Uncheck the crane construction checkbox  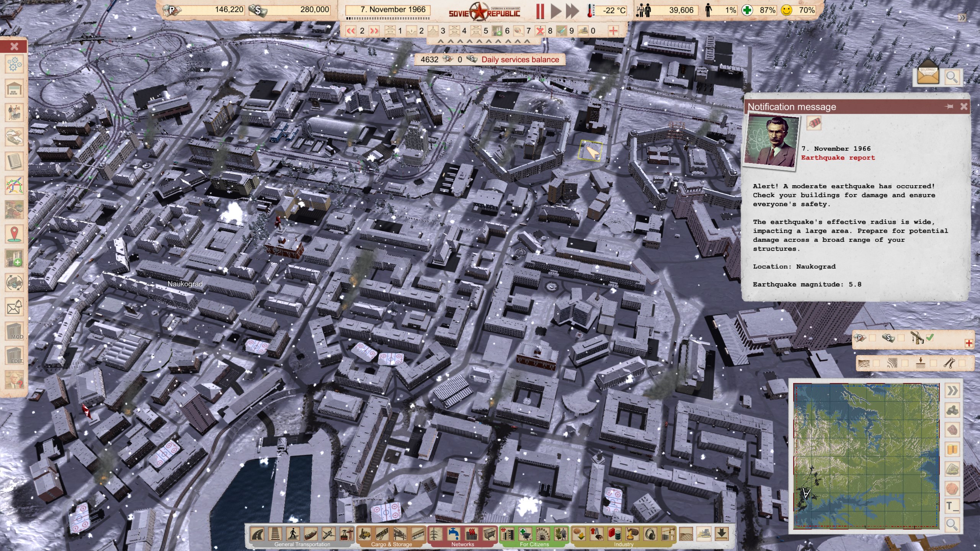(x=930, y=338)
